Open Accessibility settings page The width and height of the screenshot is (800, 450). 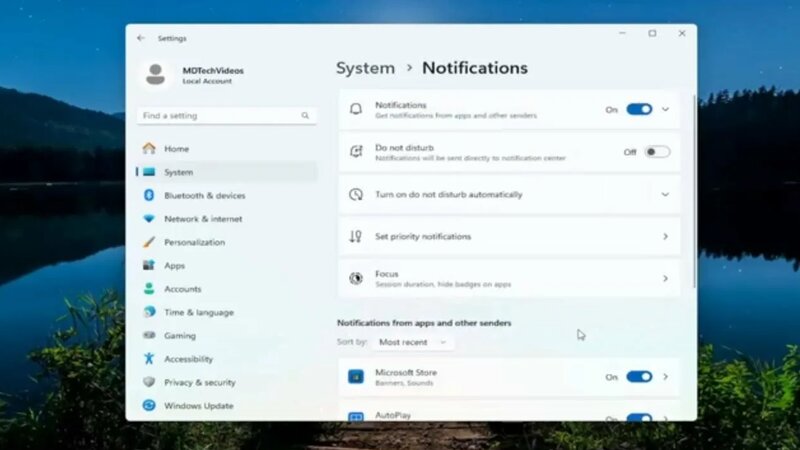(227, 359)
